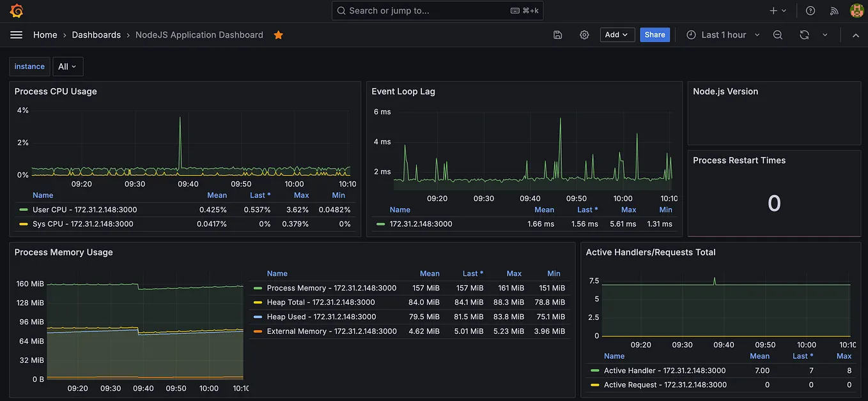Open the news feed via the RSS icon
This screenshot has height=401, width=868.
(833, 10)
